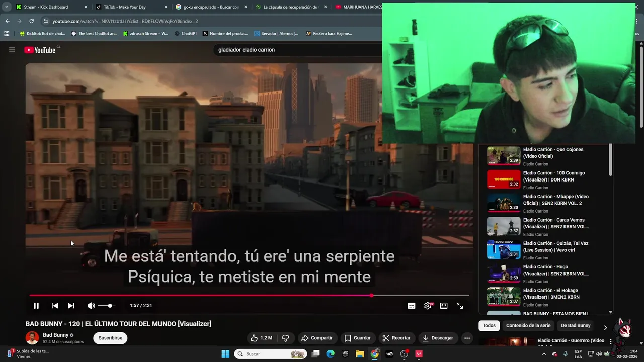Open Servidor | Aternos bookmark
The height and width of the screenshot is (362, 644).
pos(276,34)
